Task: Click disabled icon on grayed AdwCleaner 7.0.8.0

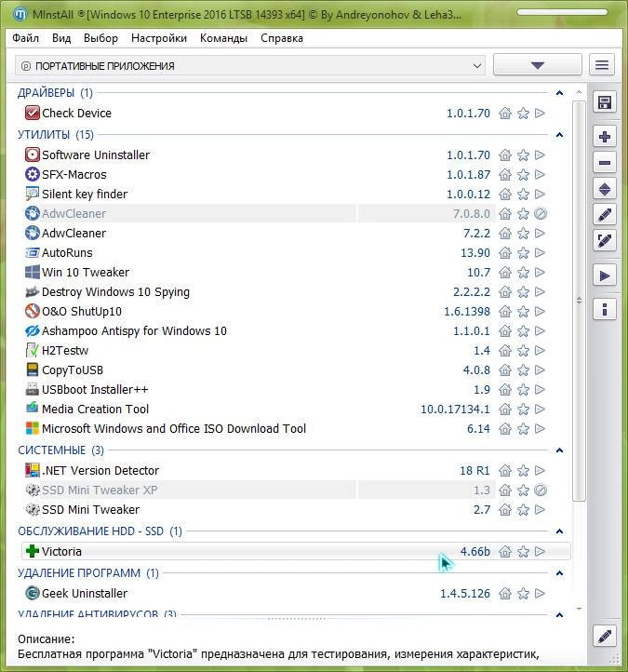Action: (541, 213)
